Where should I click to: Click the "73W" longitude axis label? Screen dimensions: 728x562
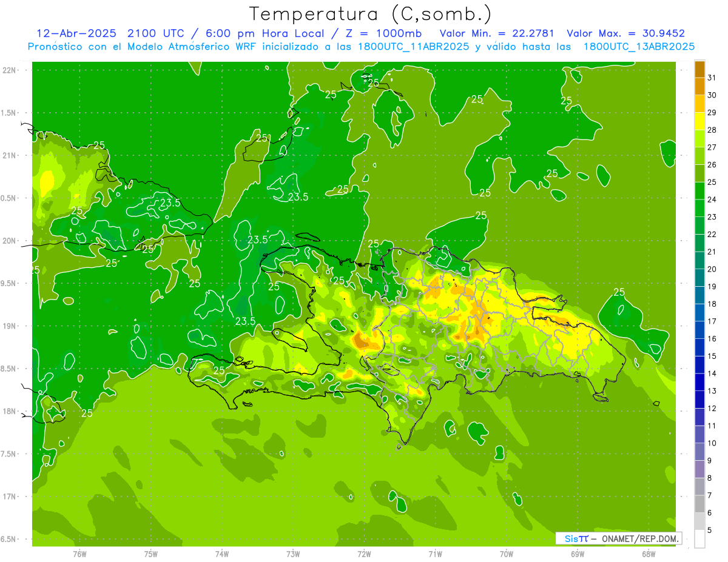[293, 554]
